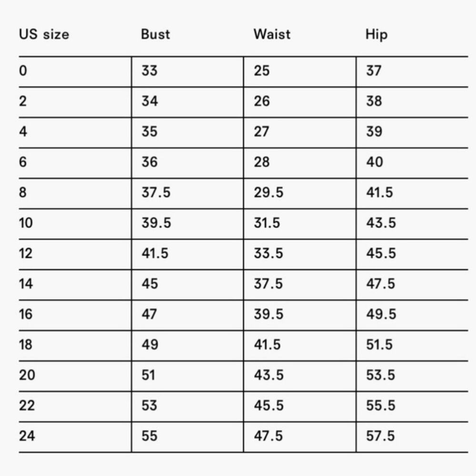Click the Bust column header
Screen dimensions: 476x476
[155, 34]
